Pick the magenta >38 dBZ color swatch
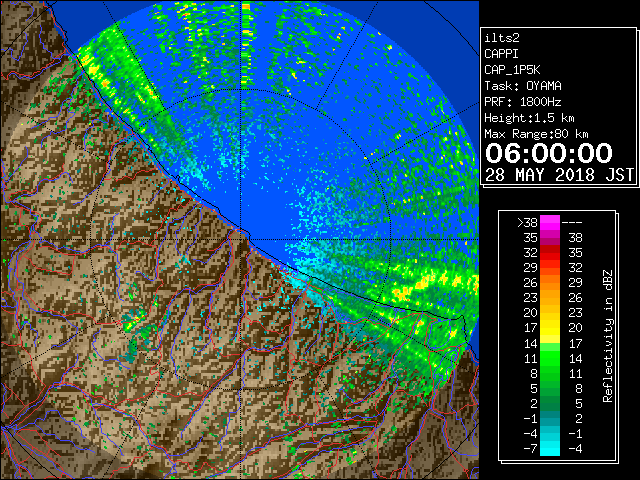 click(x=550, y=223)
